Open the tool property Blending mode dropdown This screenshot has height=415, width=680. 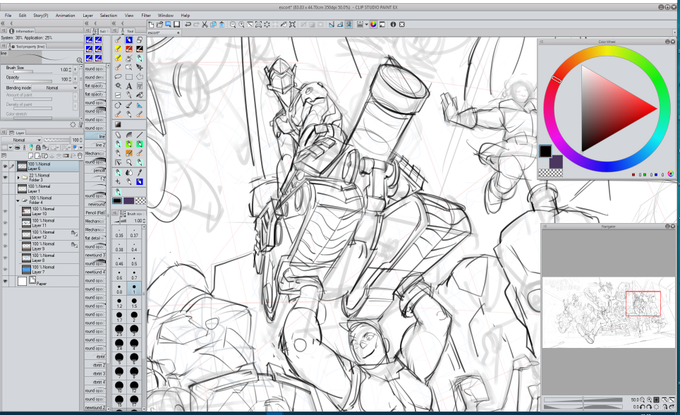pyautogui.click(x=55, y=88)
